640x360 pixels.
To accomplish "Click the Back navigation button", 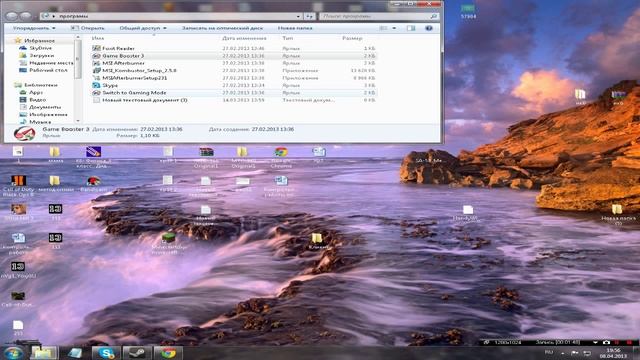I will coord(12,16).
